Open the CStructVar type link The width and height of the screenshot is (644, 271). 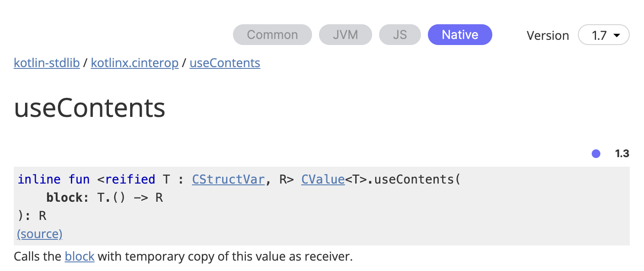[x=228, y=179]
